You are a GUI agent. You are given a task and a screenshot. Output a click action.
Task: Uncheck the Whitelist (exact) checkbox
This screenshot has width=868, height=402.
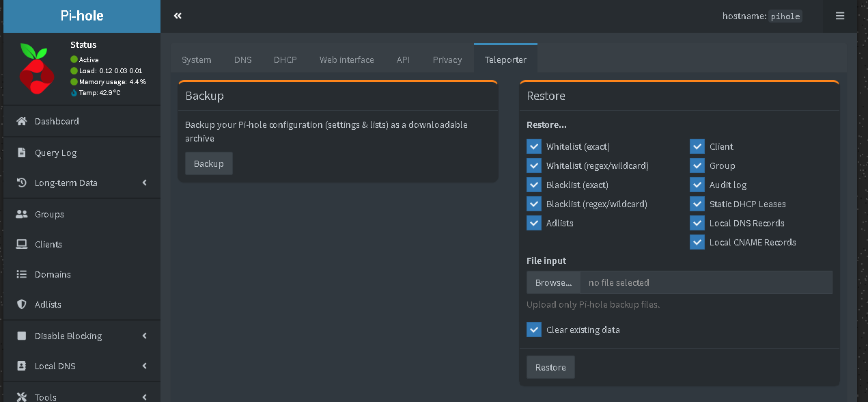(x=534, y=146)
